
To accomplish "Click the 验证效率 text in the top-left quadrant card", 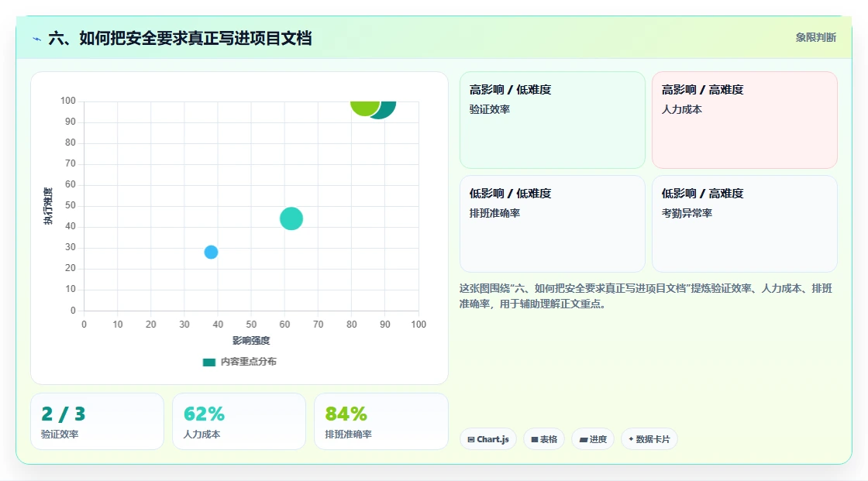I will [489, 109].
